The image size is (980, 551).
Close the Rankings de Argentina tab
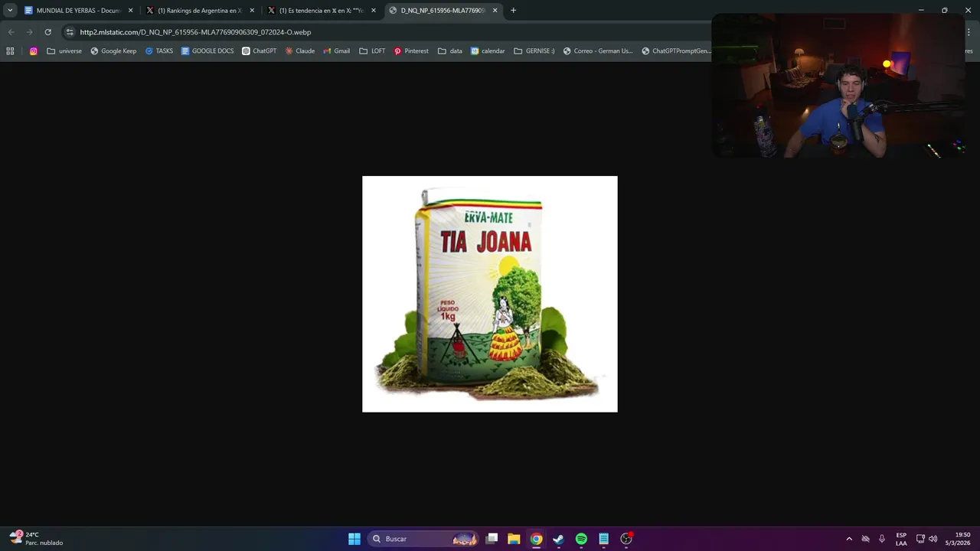click(252, 11)
